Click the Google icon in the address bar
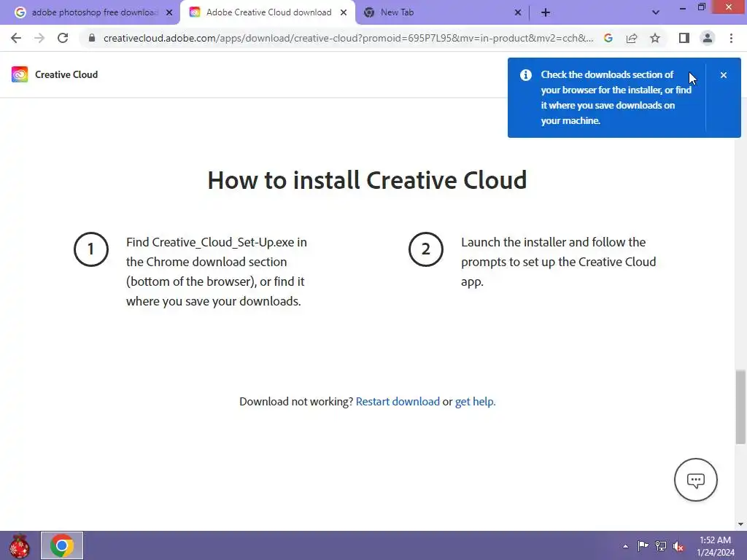747x560 pixels. click(608, 38)
